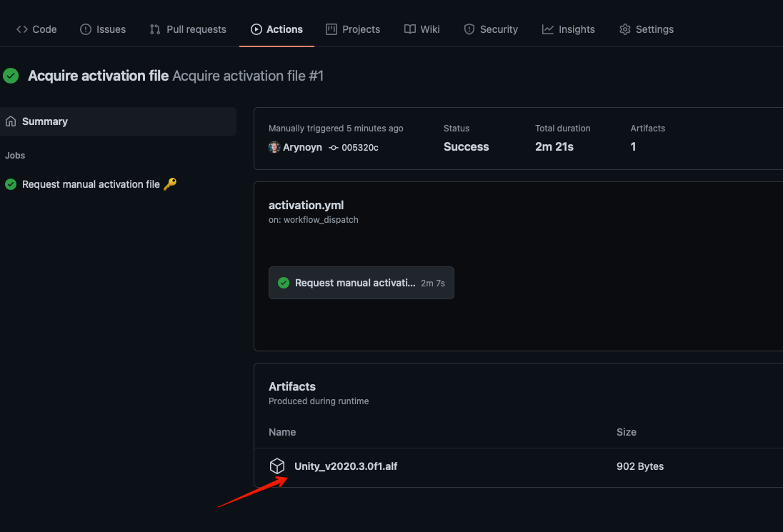Open the Code tab
The height and width of the screenshot is (532, 783).
coord(36,29)
